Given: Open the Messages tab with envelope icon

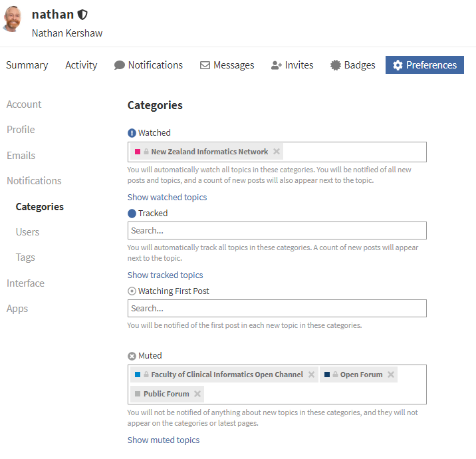Looking at the screenshot, I should click(227, 65).
